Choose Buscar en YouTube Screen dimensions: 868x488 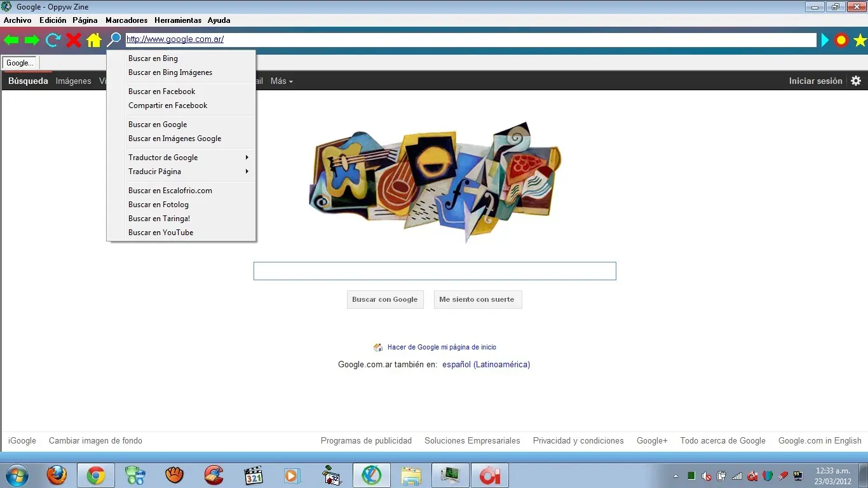[x=181, y=233]
